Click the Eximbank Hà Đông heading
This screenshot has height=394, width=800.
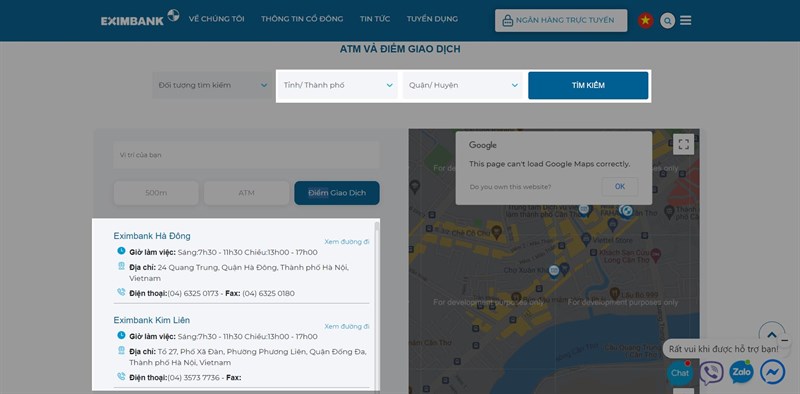click(152, 236)
